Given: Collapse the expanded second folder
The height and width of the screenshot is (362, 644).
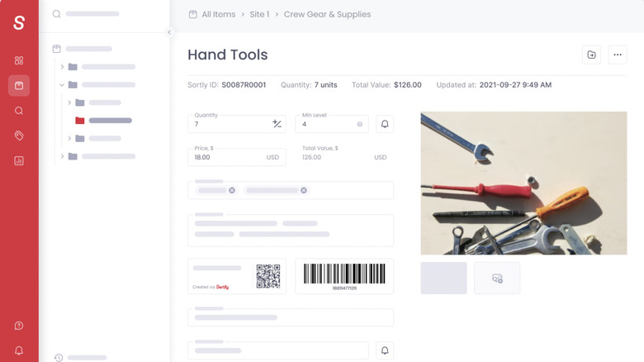Looking at the screenshot, I should [x=62, y=84].
